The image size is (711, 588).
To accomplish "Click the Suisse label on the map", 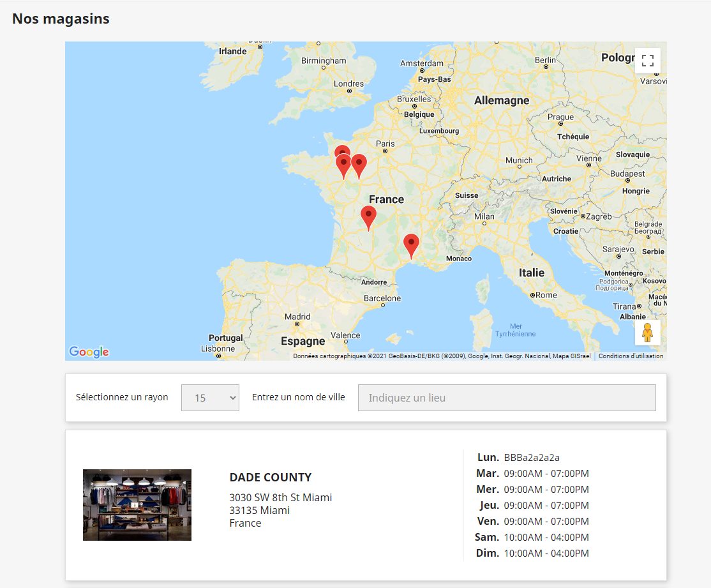I will click(x=467, y=195).
